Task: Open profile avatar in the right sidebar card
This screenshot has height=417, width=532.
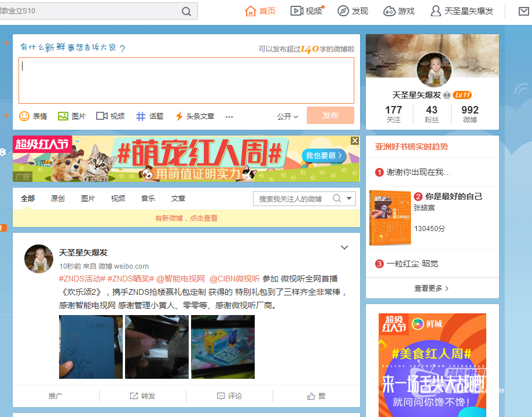Action: tap(434, 69)
